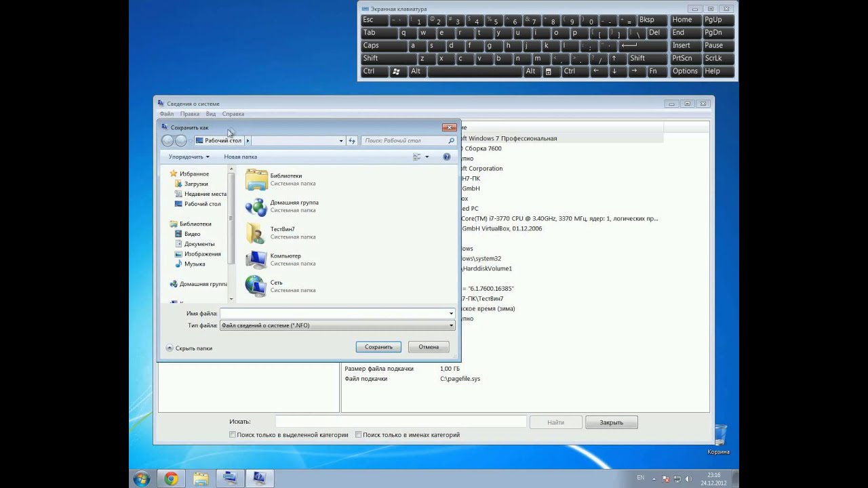Select Видео library in navigation pane

pyautogui.click(x=192, y=234)
